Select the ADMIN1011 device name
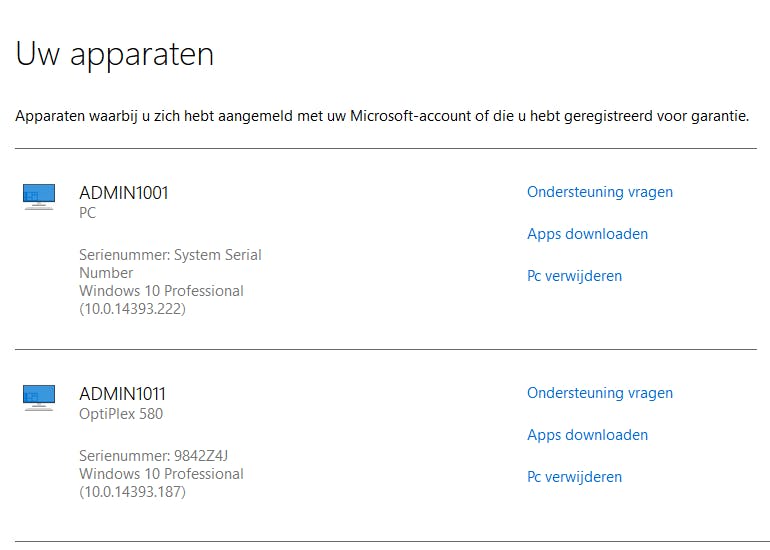 123,394
